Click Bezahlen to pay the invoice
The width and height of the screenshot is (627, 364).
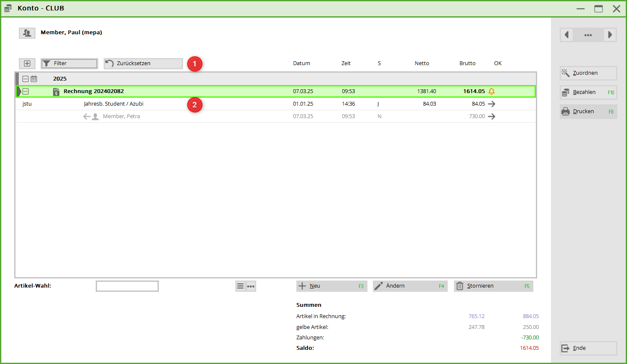coord(588,92)
